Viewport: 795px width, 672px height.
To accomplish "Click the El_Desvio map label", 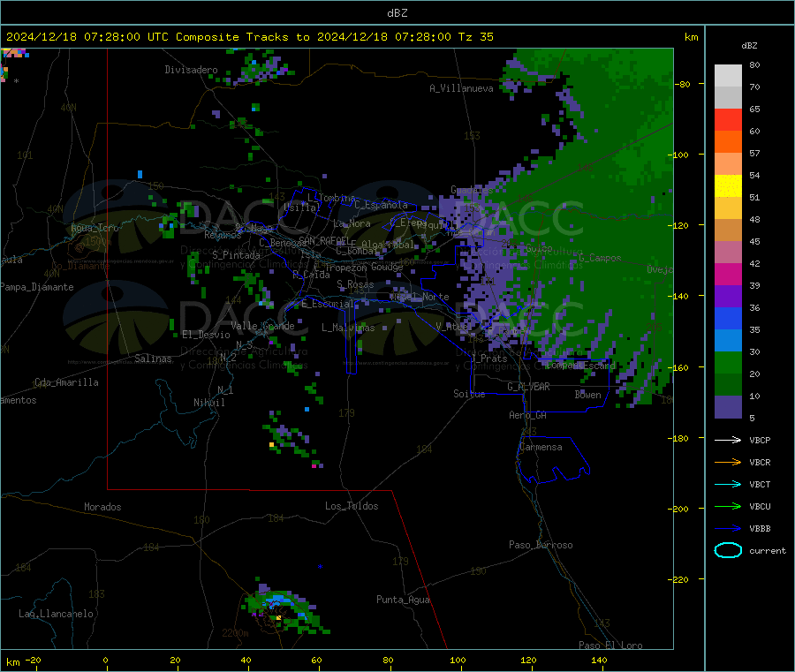I will (207, 335).
